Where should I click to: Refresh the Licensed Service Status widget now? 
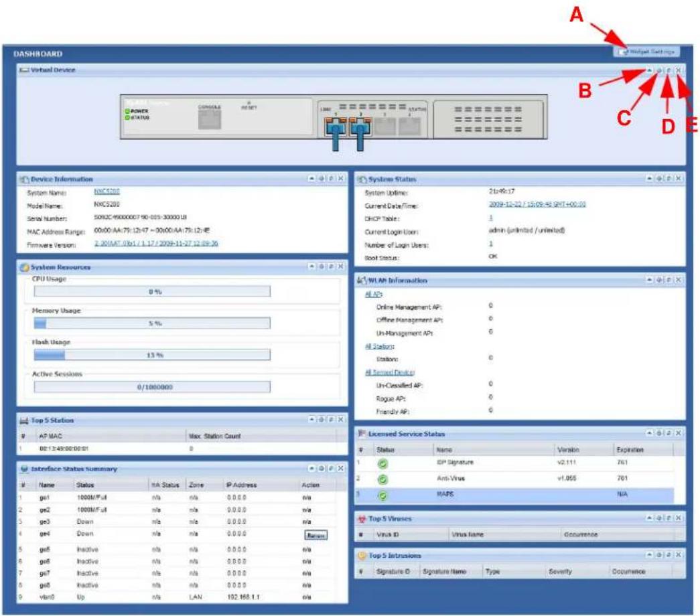click(x=669, y=433)
